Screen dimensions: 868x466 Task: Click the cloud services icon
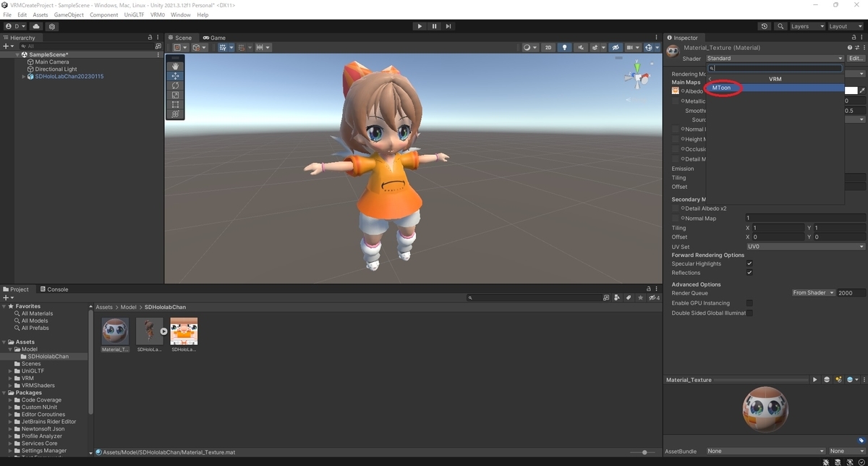pyautogui.click(x=36, y=26)
